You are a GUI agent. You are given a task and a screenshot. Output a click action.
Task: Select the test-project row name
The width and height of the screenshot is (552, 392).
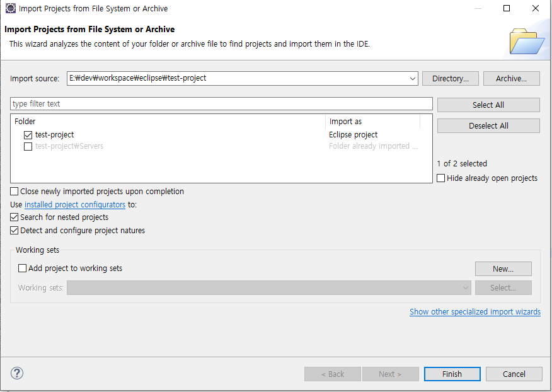pyautogui.click(x=55, y=135)
